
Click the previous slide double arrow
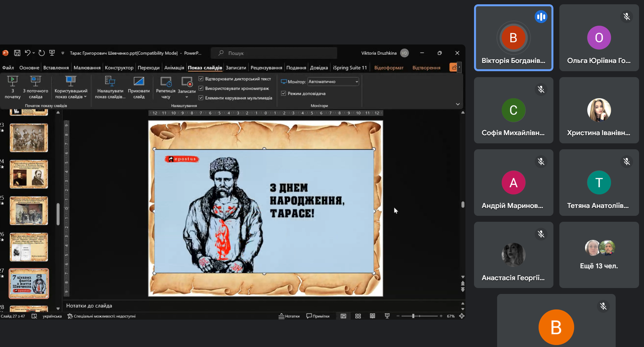(463, 283)
